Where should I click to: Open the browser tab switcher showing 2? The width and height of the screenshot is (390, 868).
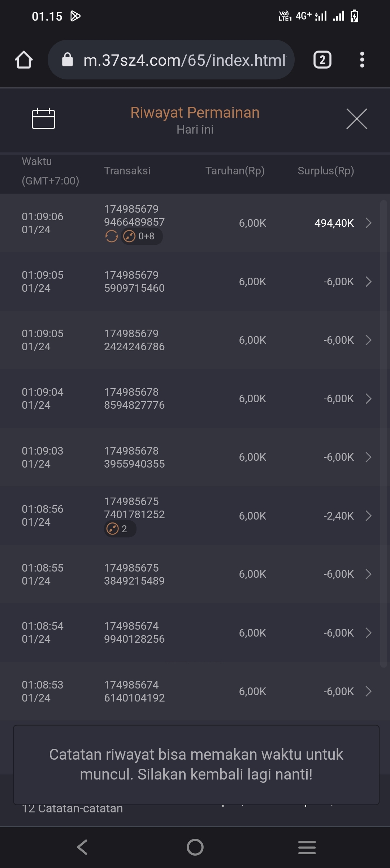click(322, 60)
